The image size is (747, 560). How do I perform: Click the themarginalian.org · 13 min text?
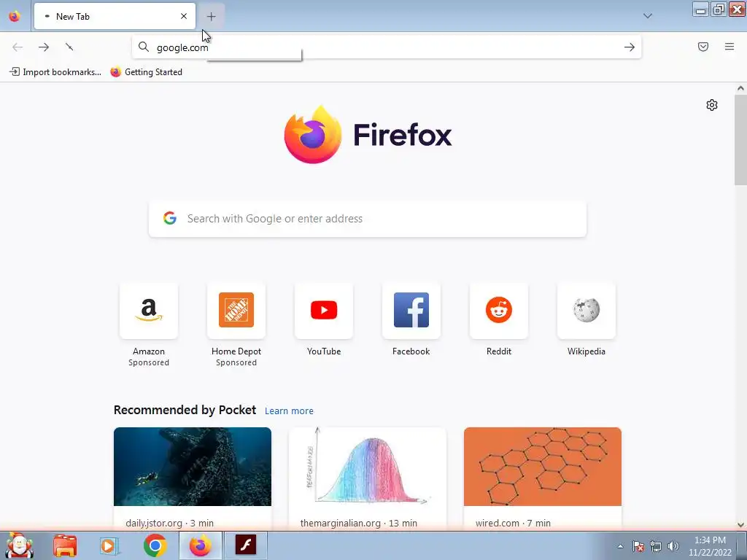[359, 523]
